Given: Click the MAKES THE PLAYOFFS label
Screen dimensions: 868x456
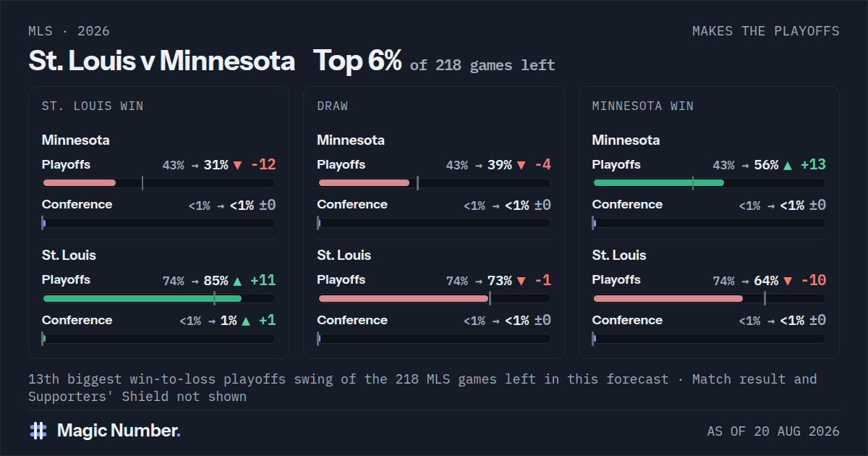Looking at the screenshot, I should (765, 31).
